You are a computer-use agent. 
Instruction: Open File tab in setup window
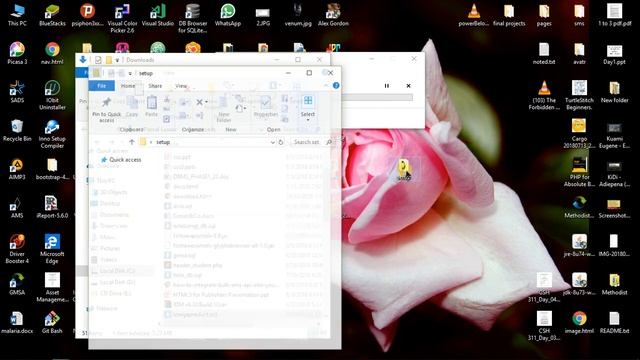[101, 86]
